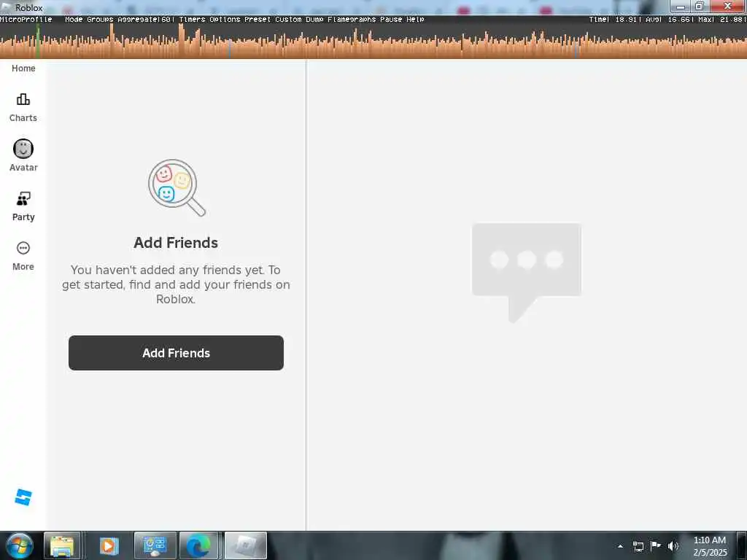Pause the MicroProfile capture
Screen dimensions: 747x560
tap(391, 20)
